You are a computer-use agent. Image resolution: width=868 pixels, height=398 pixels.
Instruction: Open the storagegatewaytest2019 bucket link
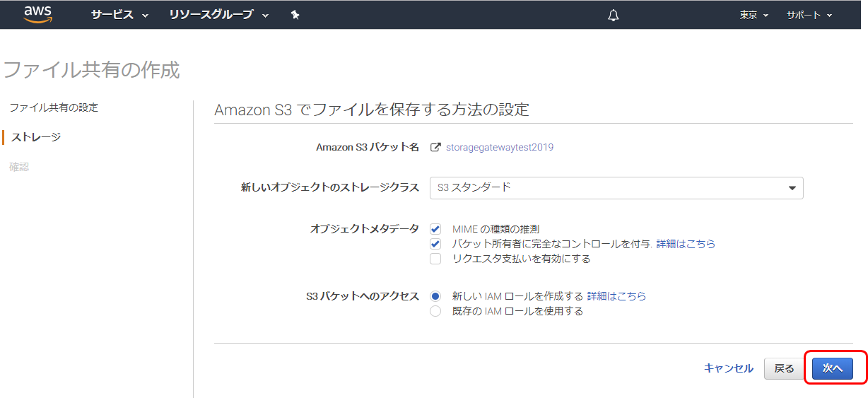click(500, 148)
